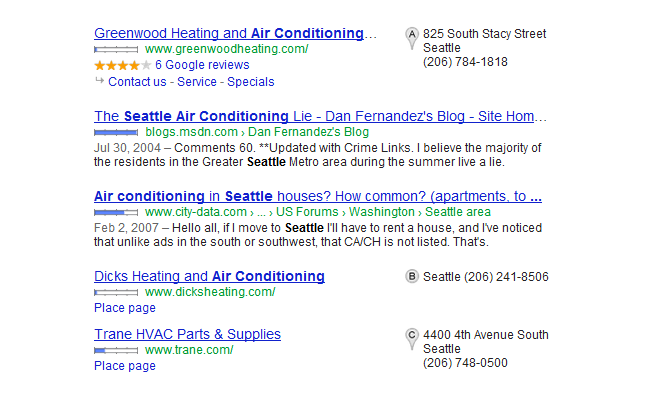Image resolution: width=652 pixels, height=400 pixels.
Task: Open Air conditioning in Seattle houses result
Action: [x=318, y=196]
